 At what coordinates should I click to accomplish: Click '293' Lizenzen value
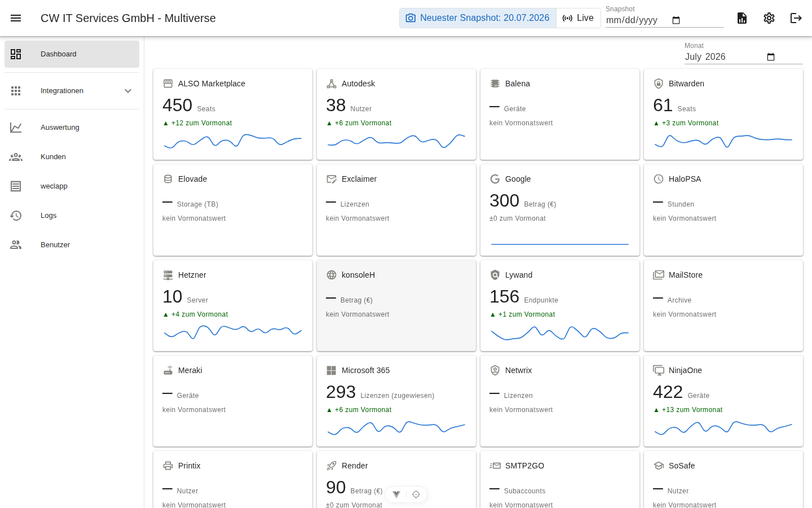[x=341, y=392]
